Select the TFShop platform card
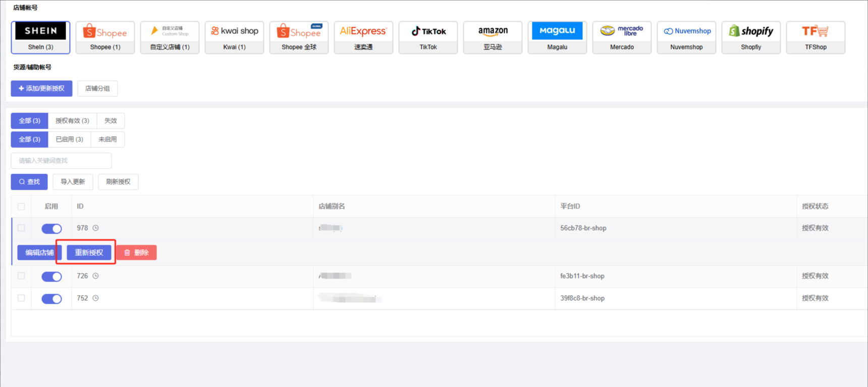Image resolution: width=868 pixels, height=387 pixels. click(x=816, y=37)
